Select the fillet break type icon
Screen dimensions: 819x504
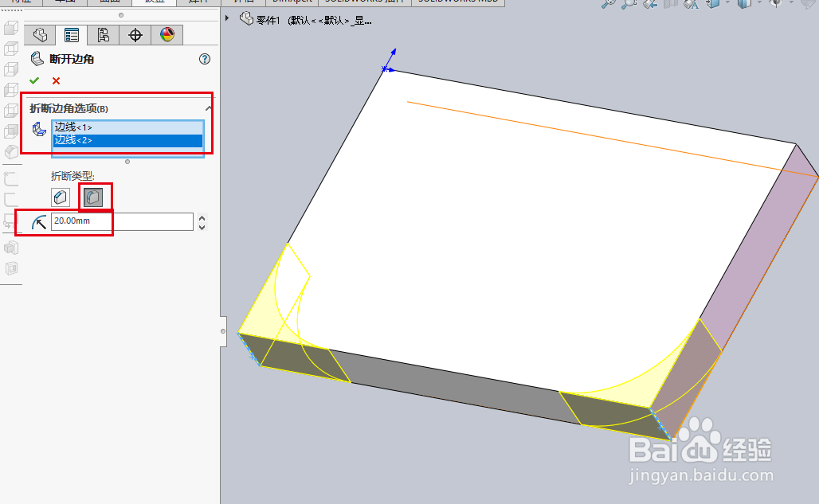coord(95,196)
